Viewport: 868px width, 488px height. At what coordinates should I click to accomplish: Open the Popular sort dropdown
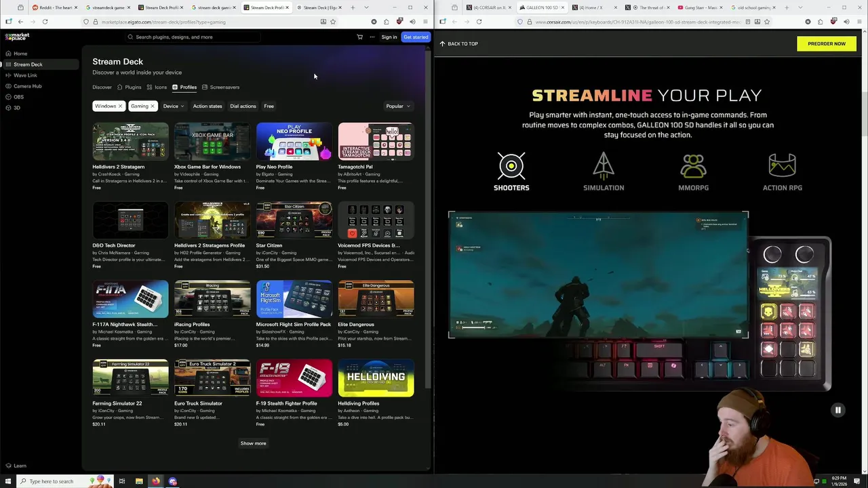398,106
